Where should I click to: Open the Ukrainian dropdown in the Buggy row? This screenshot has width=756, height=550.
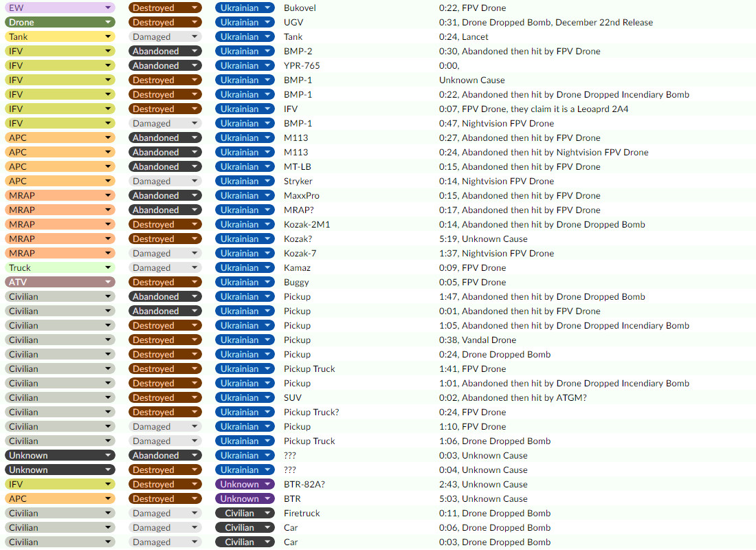[245, 283]
